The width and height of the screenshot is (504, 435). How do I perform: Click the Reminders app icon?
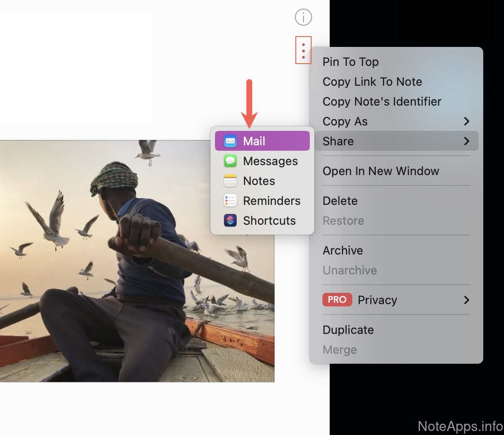pos(230,201)
